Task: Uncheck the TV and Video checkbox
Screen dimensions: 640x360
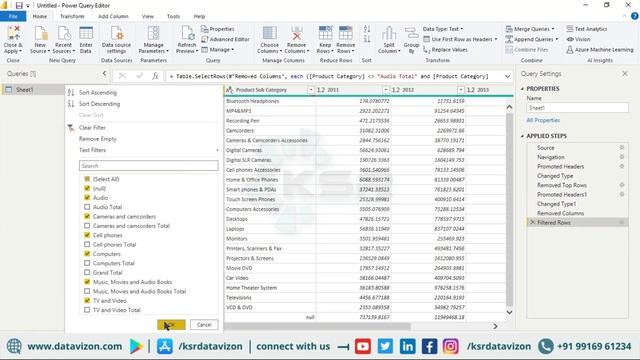Action: (87, 300)
